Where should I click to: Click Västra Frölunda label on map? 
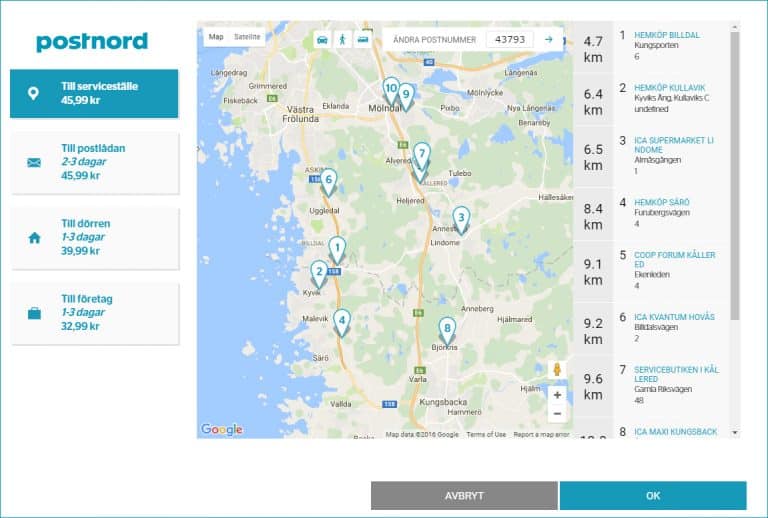(x=301, y=114)
